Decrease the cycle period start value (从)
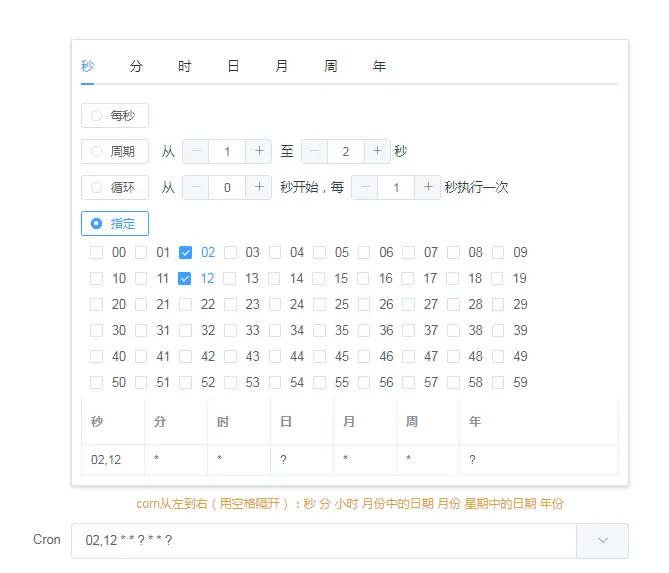The width and height of the screenshot is (669, 573). click(195, 151)
